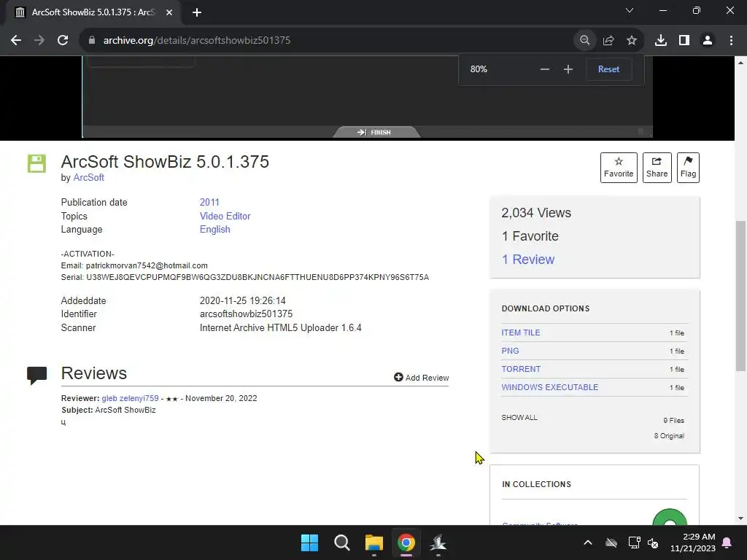
Task: Click the muted volume tray icon
Action: click(653, 542)
